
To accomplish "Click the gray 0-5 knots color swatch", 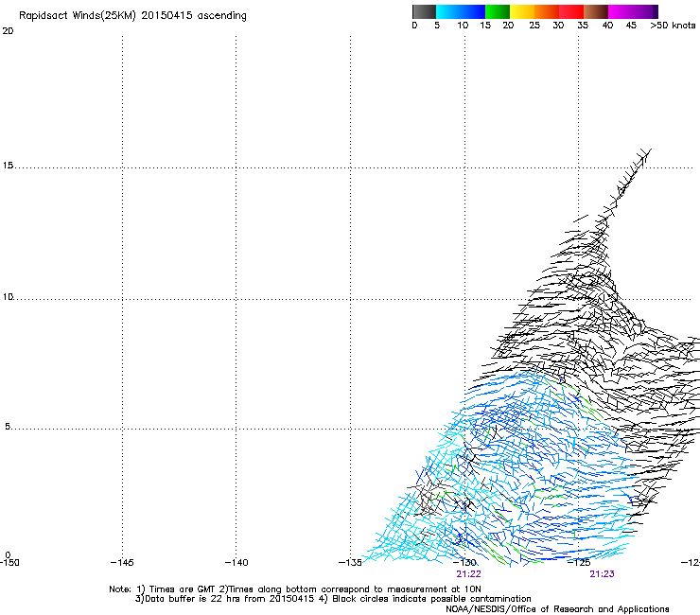I will pyautogui.click(x=424, y=11).
